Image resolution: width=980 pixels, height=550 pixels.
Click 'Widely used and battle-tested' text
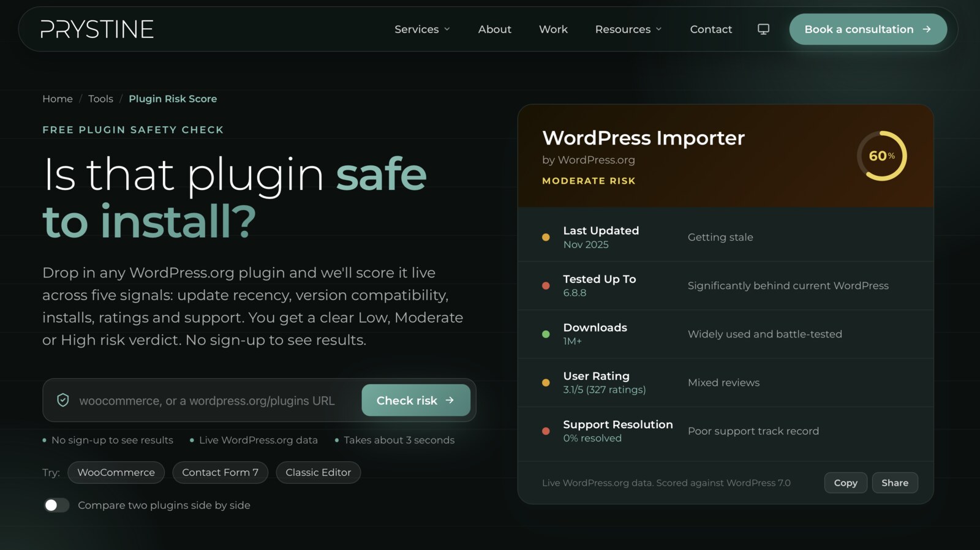764,334
